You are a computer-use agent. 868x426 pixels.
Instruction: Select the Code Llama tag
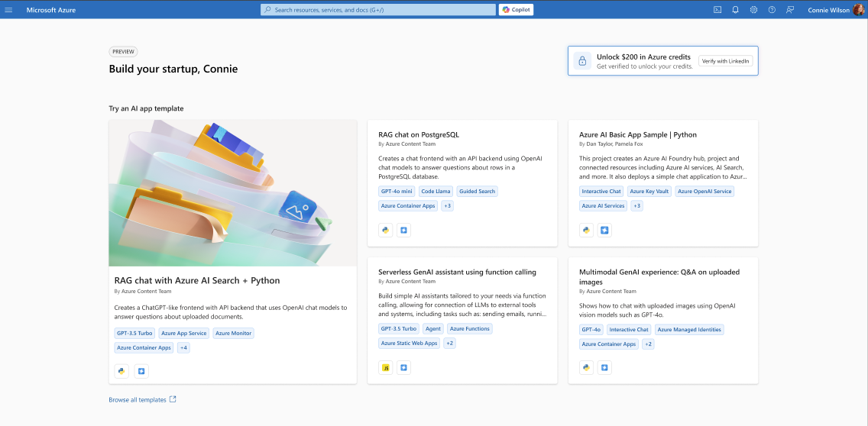click(x=436, y=192)
